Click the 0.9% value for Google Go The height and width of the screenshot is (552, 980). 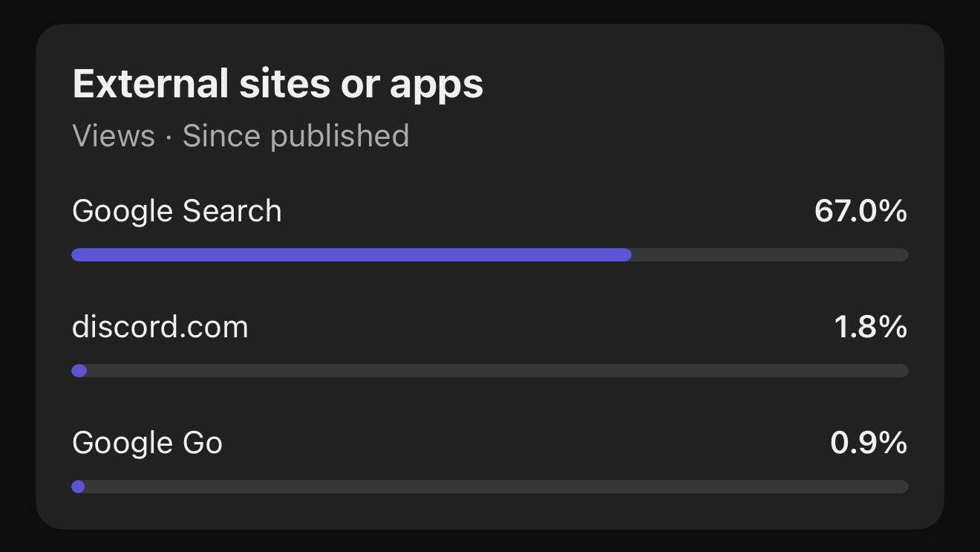(x=869, y=443)
